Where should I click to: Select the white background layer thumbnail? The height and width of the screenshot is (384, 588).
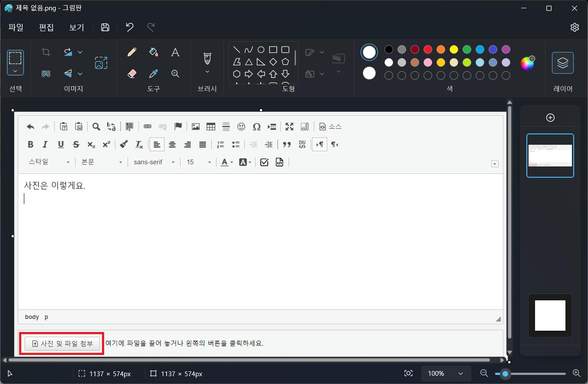coord(550,316)
